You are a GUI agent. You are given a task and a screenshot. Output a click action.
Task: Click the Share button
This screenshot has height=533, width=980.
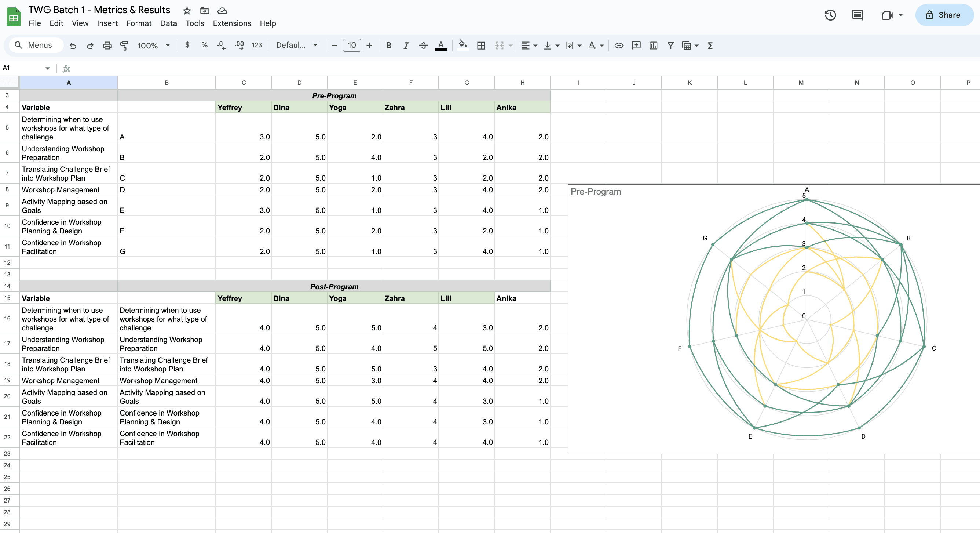point(944,15)
